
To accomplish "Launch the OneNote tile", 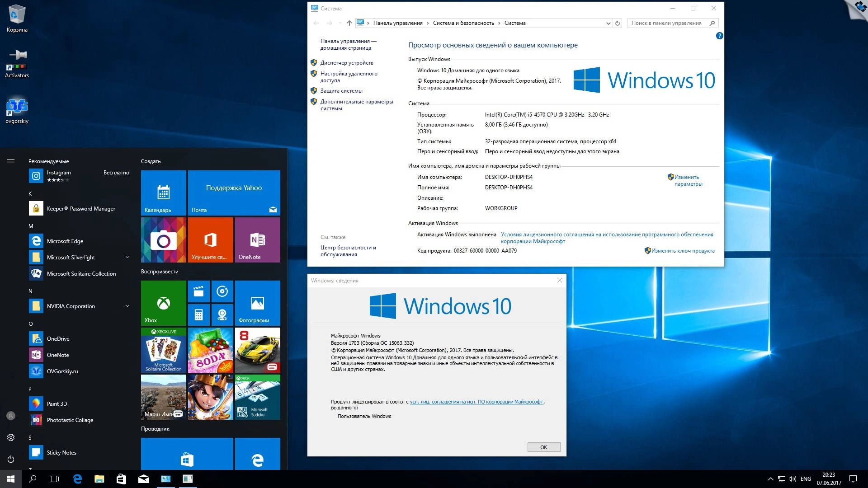I will (x=258, y=239).
